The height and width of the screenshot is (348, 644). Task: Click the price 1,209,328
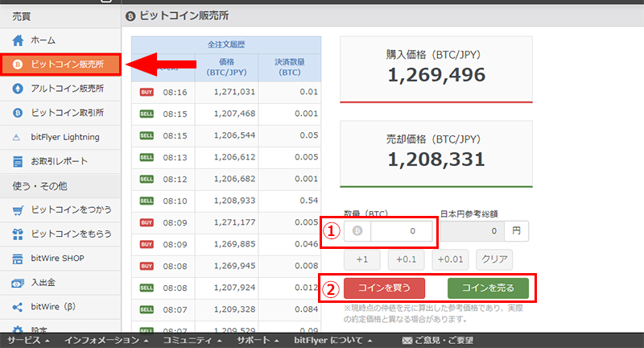coord(234,309)
